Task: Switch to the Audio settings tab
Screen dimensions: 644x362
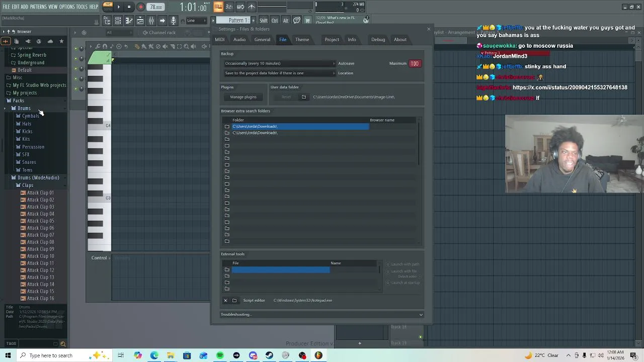Action: 239,40
